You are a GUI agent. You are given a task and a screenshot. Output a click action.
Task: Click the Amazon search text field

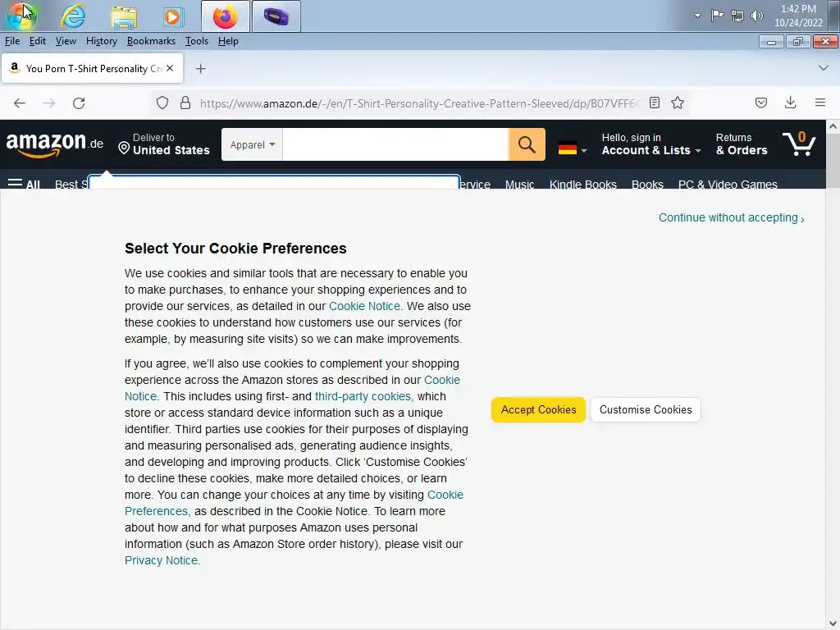point(395,144)
